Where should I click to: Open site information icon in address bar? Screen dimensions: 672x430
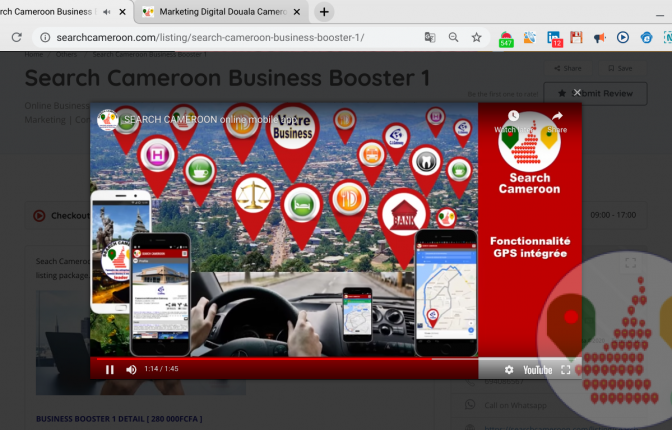click(x=45, y=38)
